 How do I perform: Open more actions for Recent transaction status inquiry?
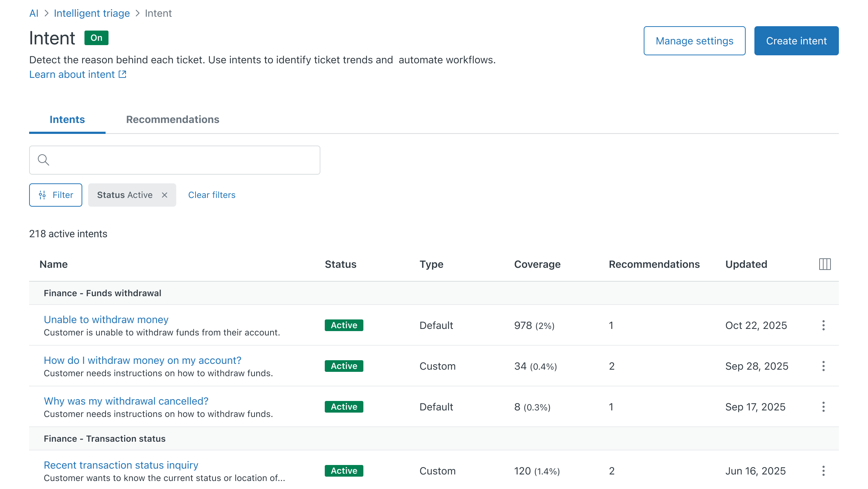pyautogui.click(x=823, y=471)
